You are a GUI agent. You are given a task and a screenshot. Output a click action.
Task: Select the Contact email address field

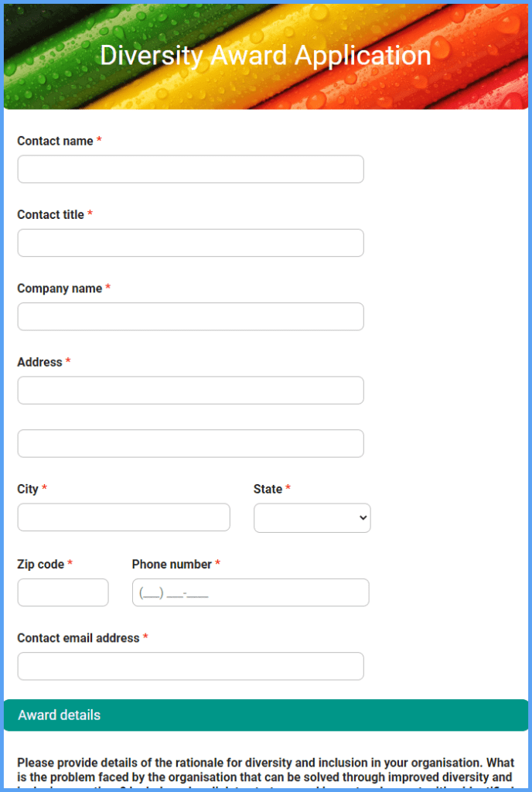point(190,666)
